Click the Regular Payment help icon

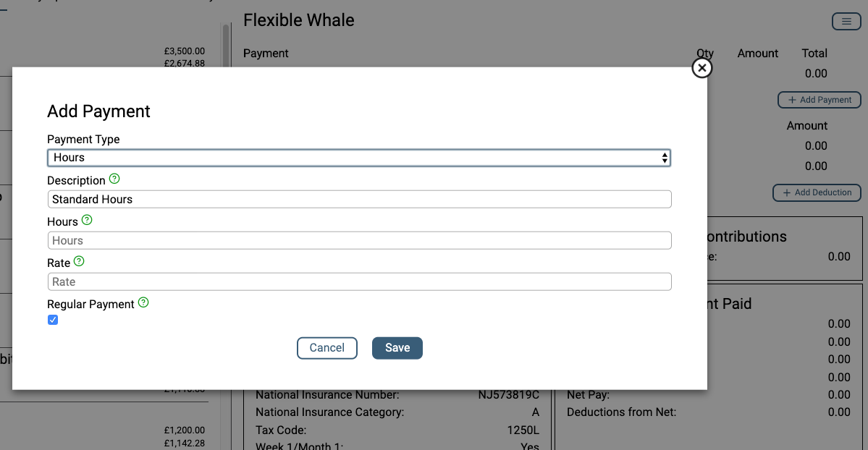(143, 303)
